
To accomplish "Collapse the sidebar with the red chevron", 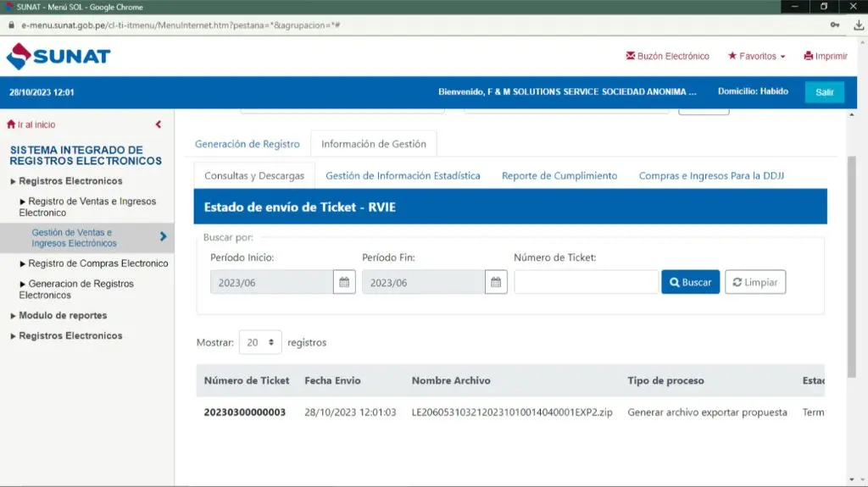I will tap(159, 125).
